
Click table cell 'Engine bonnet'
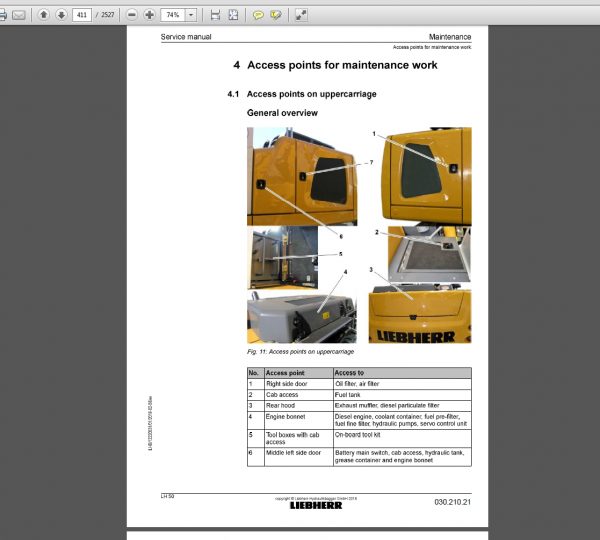(x=298, y=420)
